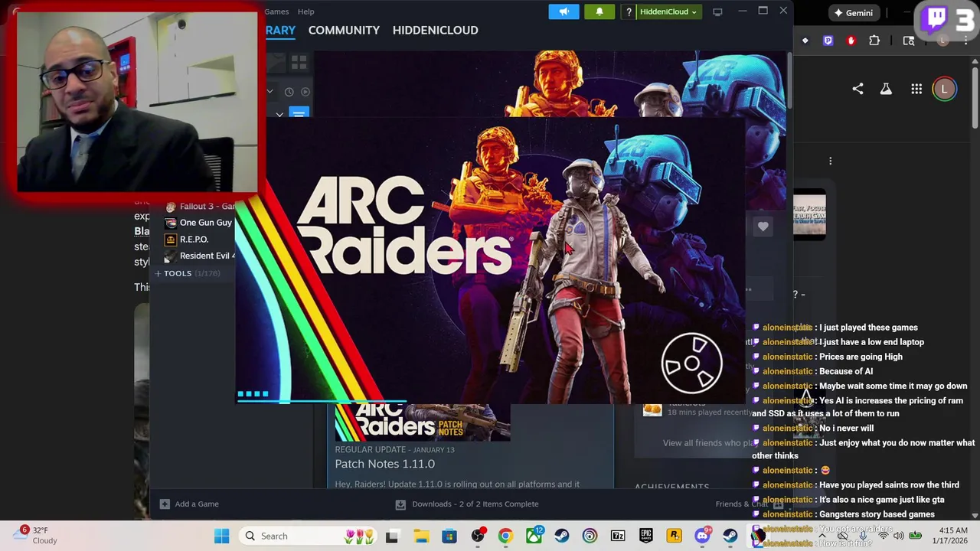Open the library filter options button
Viewport: 980px width, 551px height.
299,113
